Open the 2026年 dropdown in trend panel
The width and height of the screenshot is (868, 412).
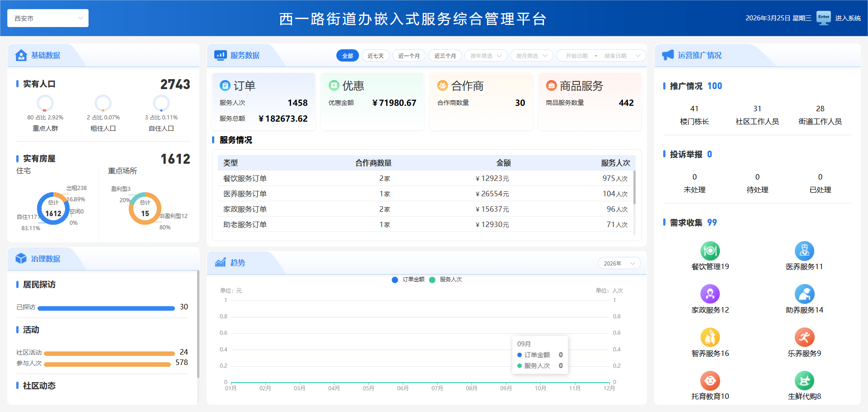(x=619, y=263)
